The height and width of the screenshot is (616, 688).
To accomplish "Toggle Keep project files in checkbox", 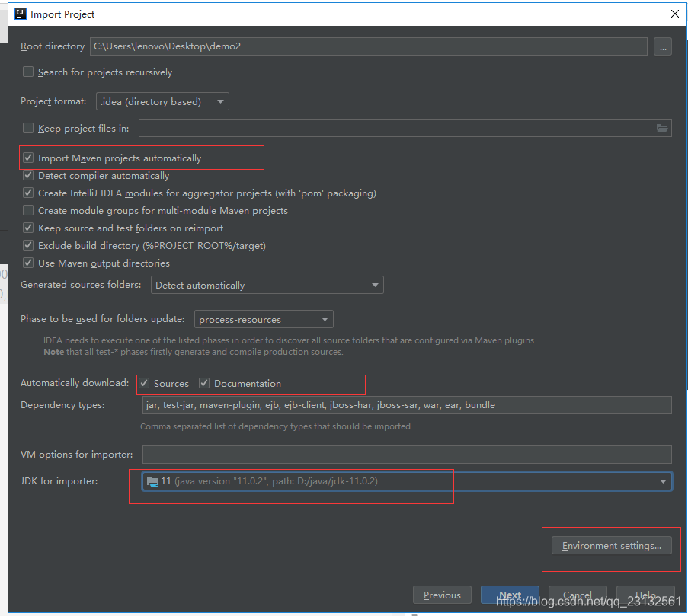I will point(28,128).
